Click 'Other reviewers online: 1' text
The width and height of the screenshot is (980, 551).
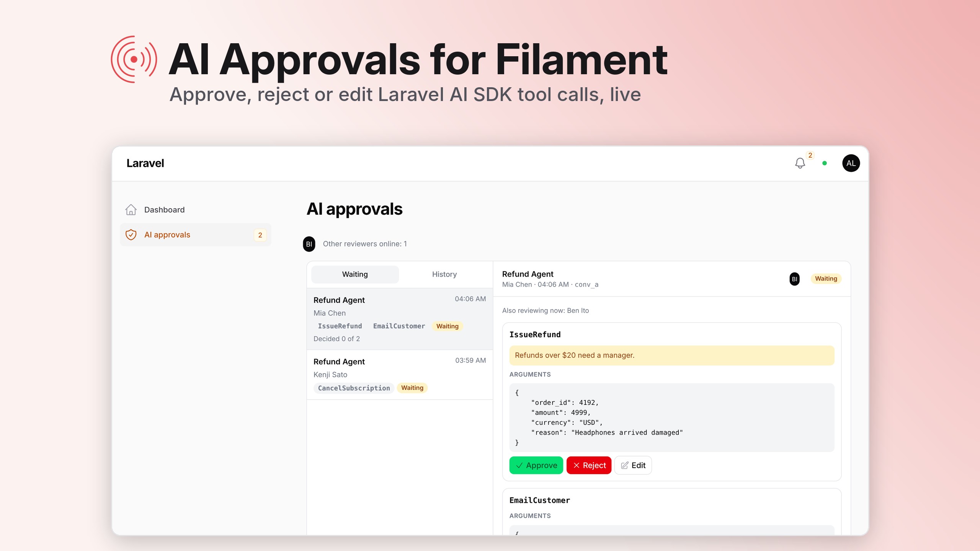(x=365, y=244)
